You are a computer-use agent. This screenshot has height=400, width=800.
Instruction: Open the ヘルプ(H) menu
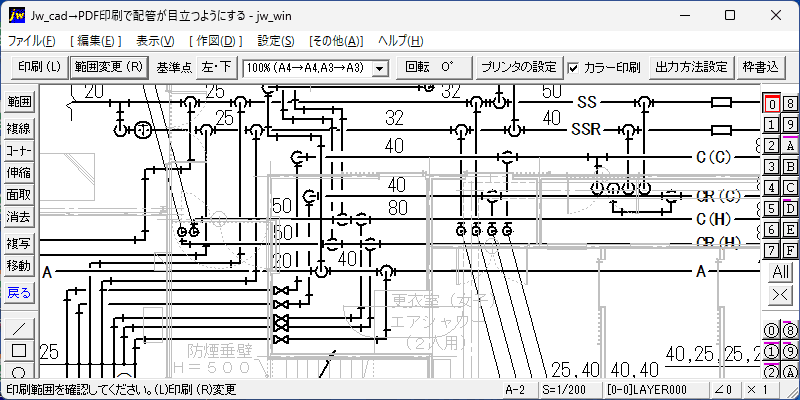coord(401,41)
